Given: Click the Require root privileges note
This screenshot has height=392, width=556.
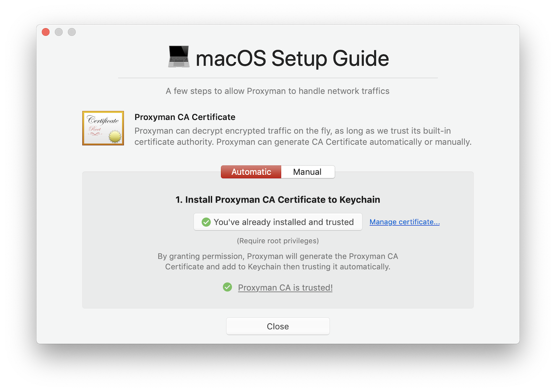Looking at the screenshot, I should pos(278,241).
